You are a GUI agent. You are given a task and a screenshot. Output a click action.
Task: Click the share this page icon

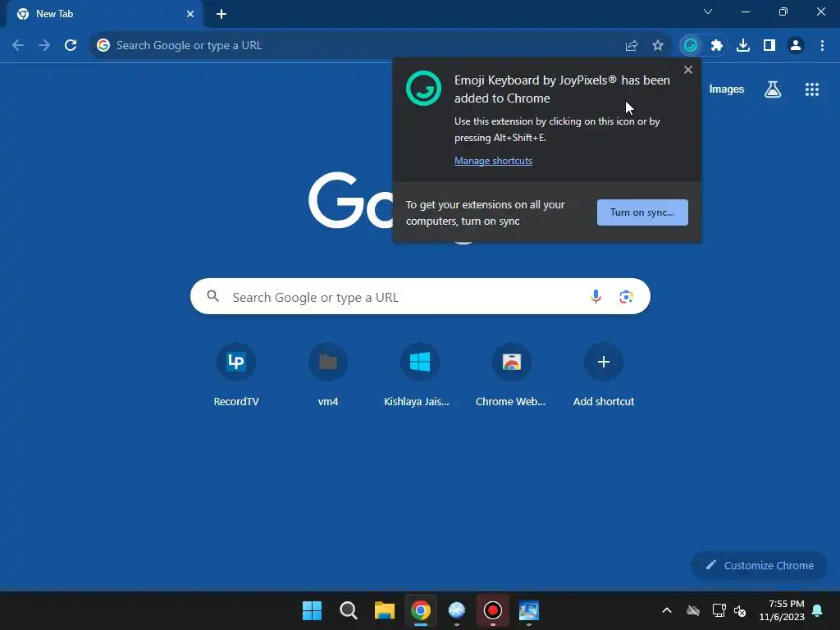pyautogui.click(x=632, y=46)
